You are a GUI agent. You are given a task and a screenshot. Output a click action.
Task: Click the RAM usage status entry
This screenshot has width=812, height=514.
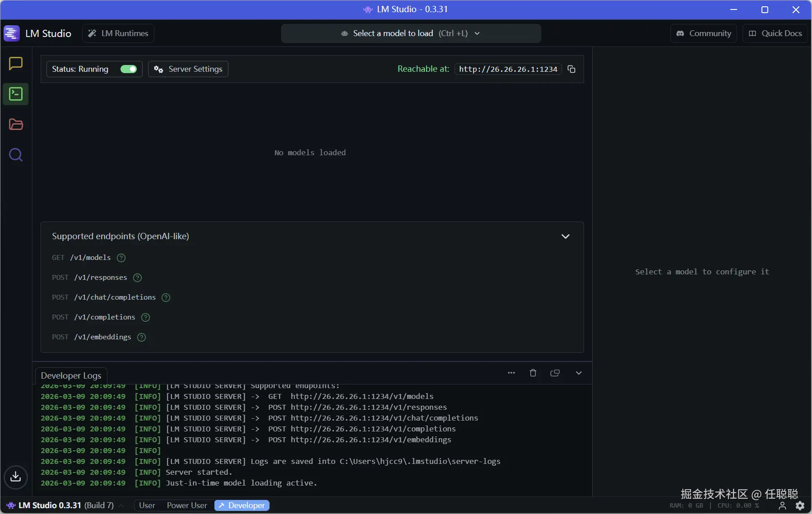tap(687, 505)
